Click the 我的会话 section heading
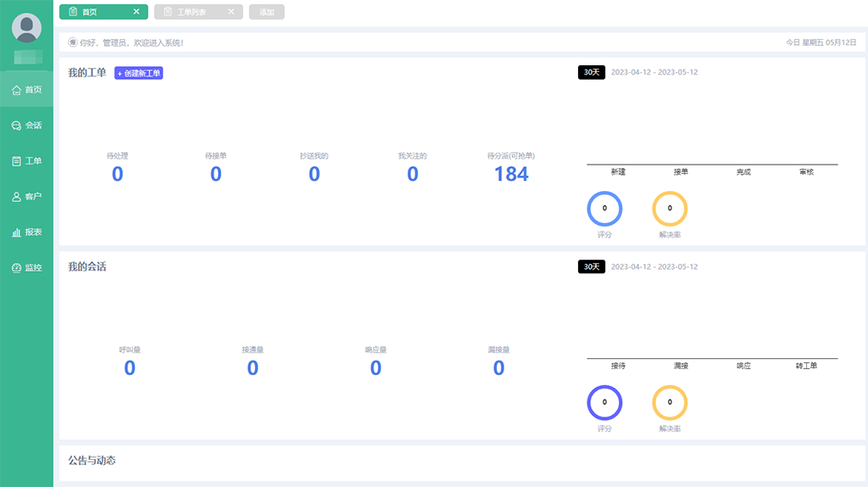The width and height of the screenshot is (868, 487). pyautogui.click(x=87, y=266)
